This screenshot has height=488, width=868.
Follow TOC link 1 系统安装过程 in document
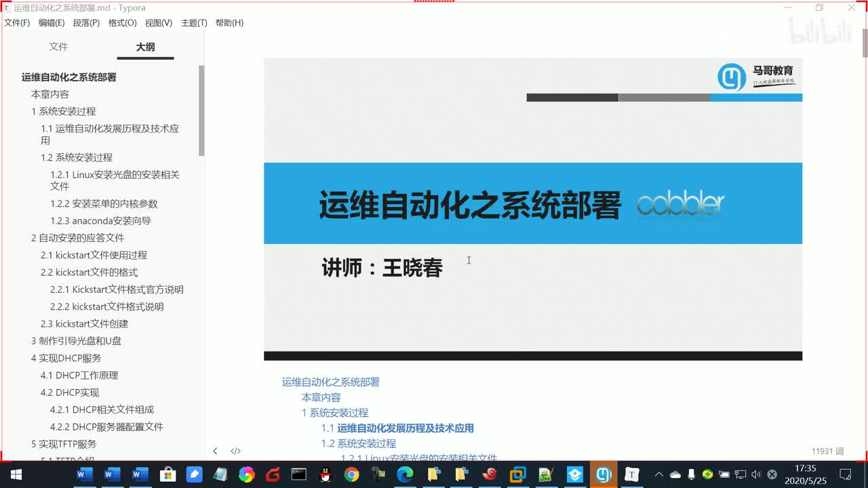point(335,413)
